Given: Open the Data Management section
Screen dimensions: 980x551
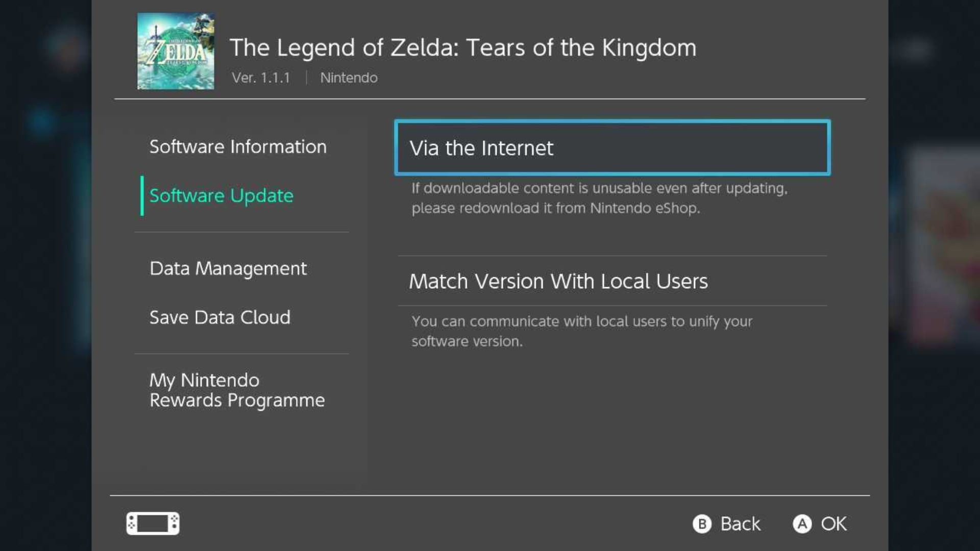Looking at the screenshot, I should coord(228,268).
